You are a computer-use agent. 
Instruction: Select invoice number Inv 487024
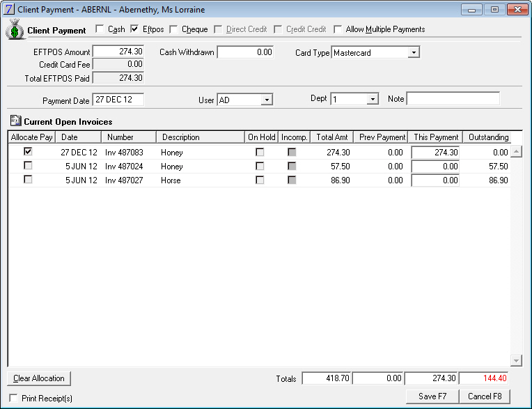124,167
